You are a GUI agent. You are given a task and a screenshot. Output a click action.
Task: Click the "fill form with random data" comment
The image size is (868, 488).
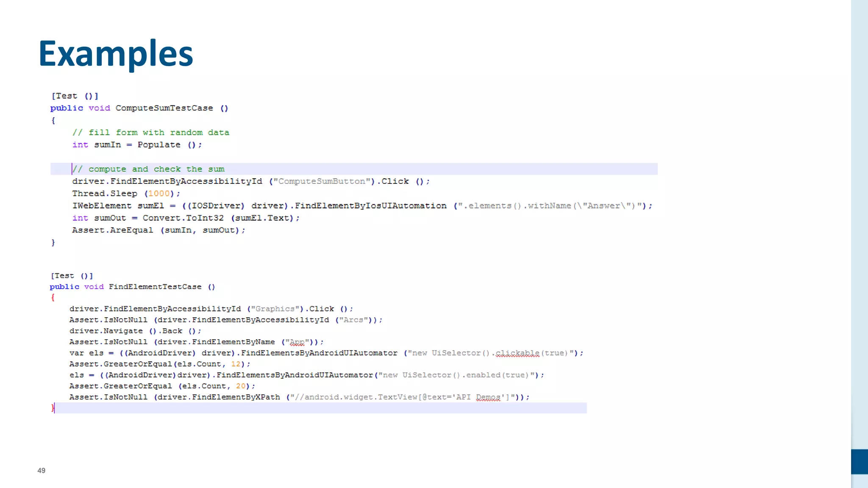pos(151,133)
